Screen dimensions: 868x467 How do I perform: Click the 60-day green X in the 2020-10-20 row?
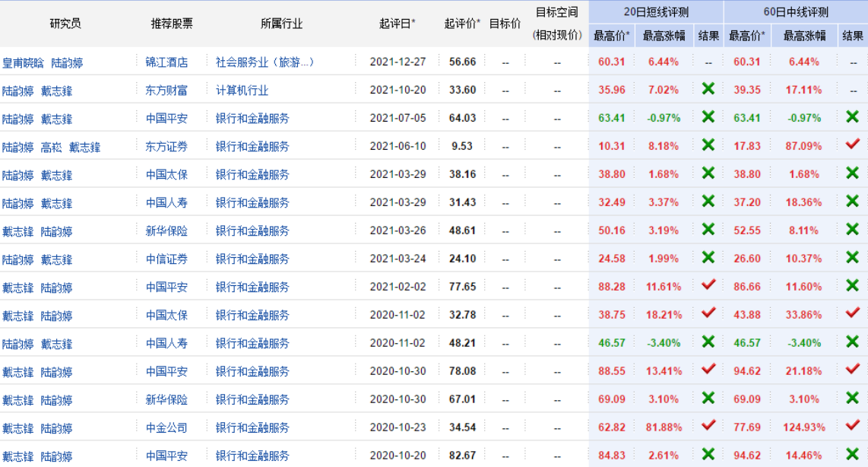(x=852, y=455)
